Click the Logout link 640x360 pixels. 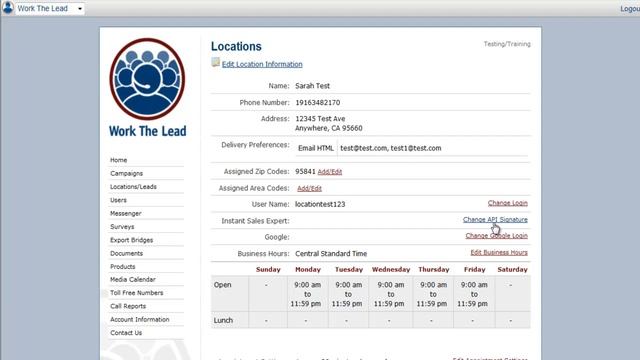coord(630,9)
